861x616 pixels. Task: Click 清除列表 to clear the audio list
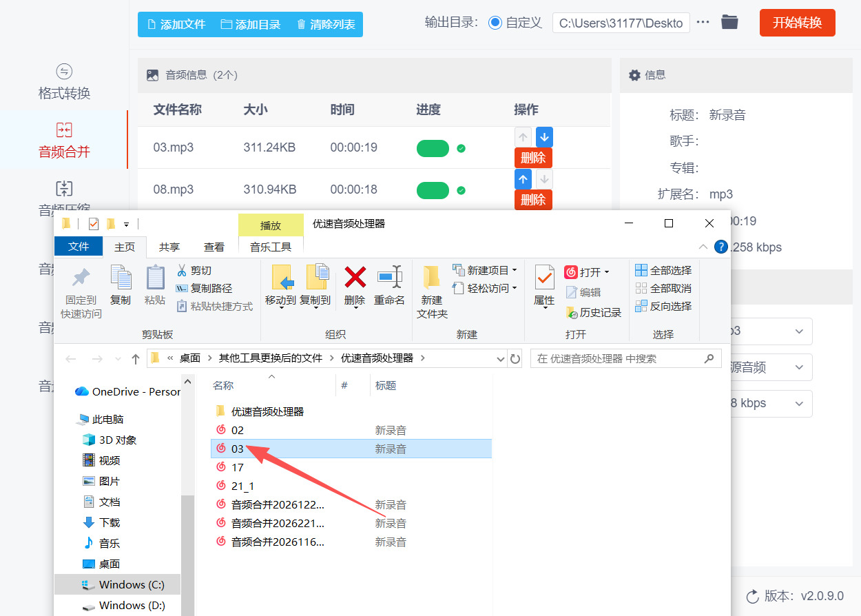coord(326,24)
